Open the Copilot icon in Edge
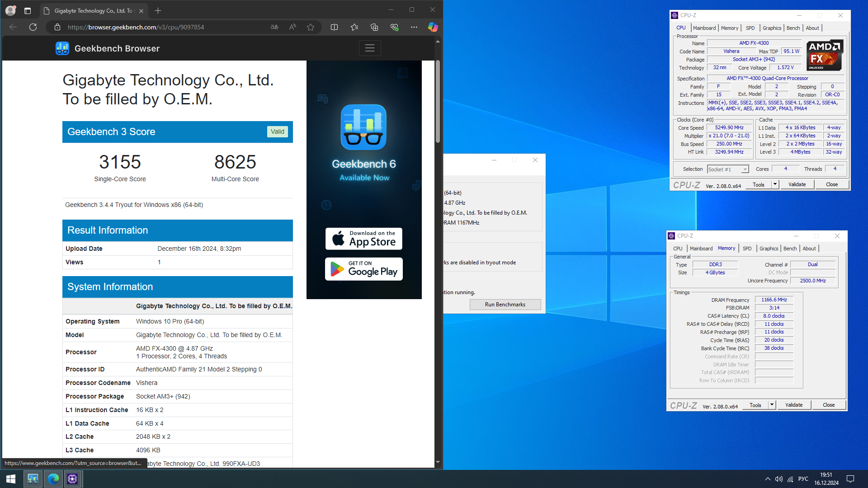The image size is (868, 488). [433, 27]
